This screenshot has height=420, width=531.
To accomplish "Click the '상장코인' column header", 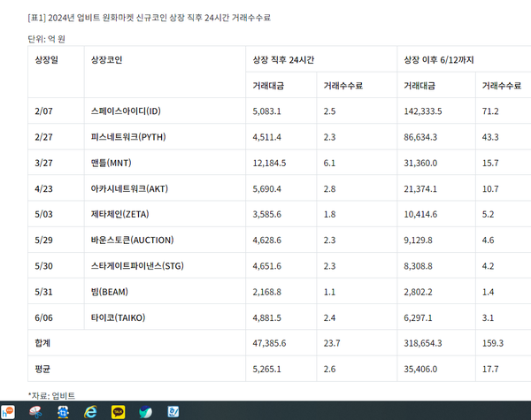I will [x=106, y=60].
